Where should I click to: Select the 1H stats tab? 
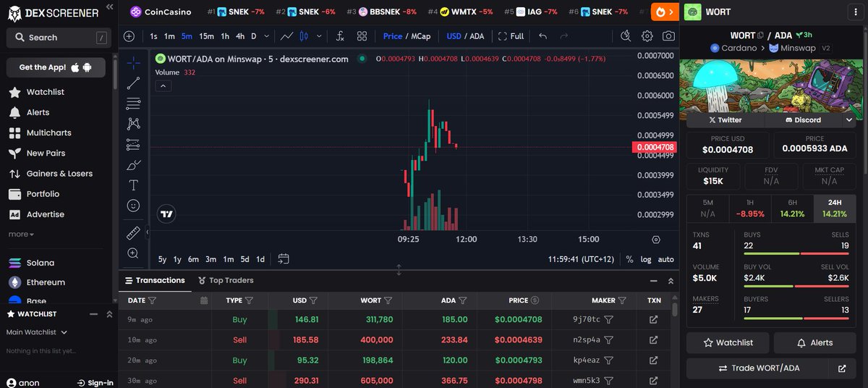(x=749, y=208)
